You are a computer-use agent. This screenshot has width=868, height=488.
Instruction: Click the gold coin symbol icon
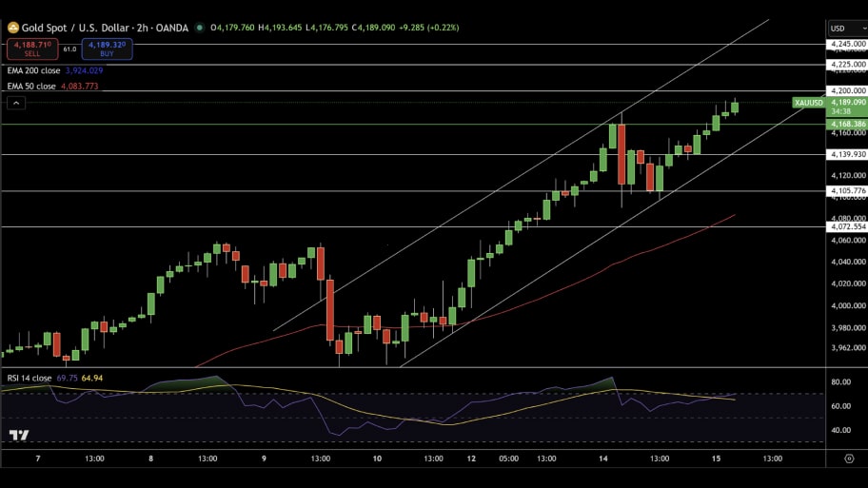pyautogui.click(x=13, y=28)
